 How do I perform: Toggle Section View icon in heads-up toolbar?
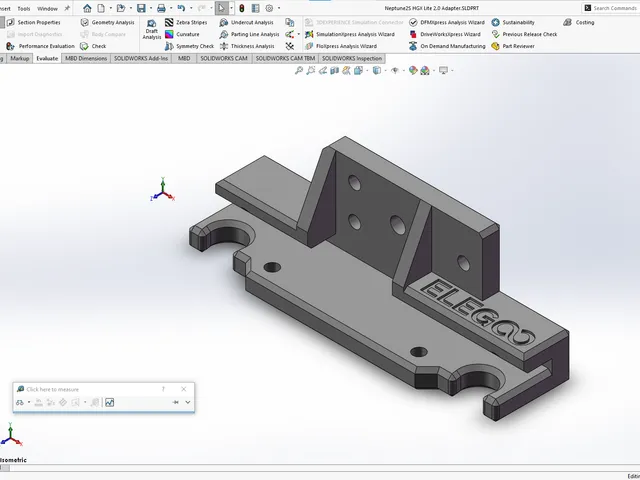(334, 71)
